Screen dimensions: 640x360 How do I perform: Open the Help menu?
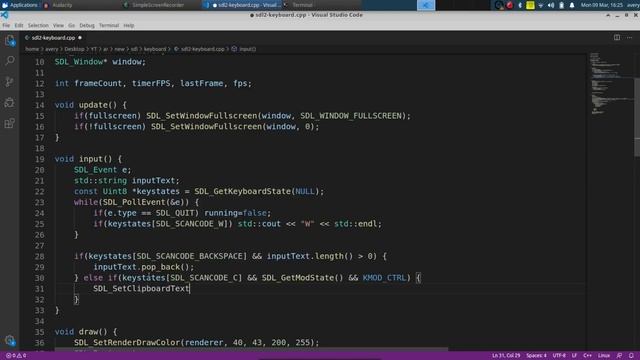pos(129,25)
